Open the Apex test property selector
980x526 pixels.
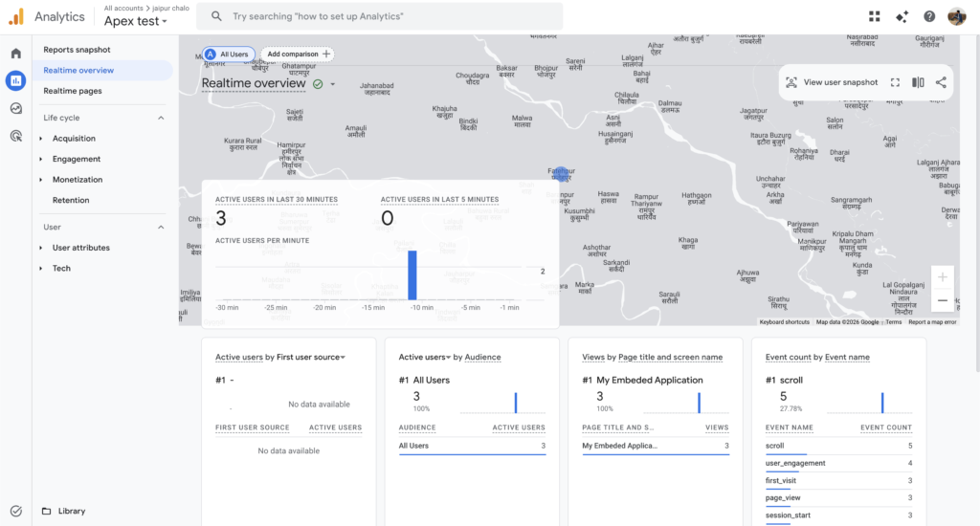tap(136, 21)
